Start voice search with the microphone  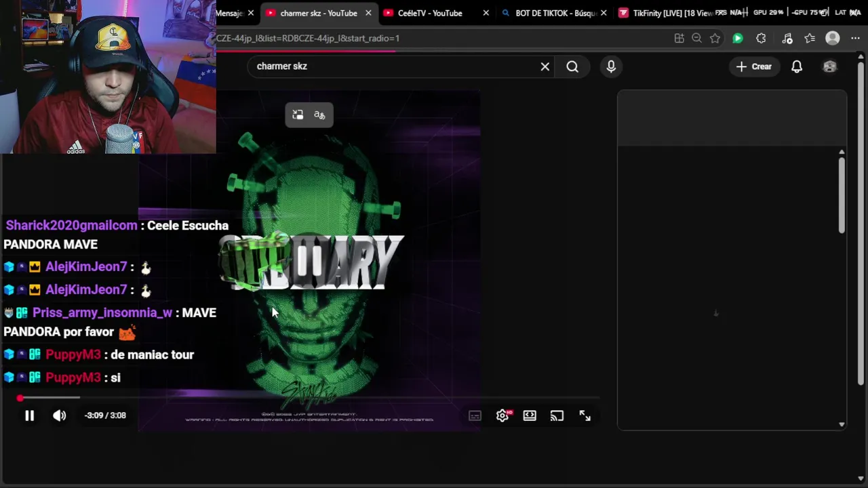click(611, 66)
